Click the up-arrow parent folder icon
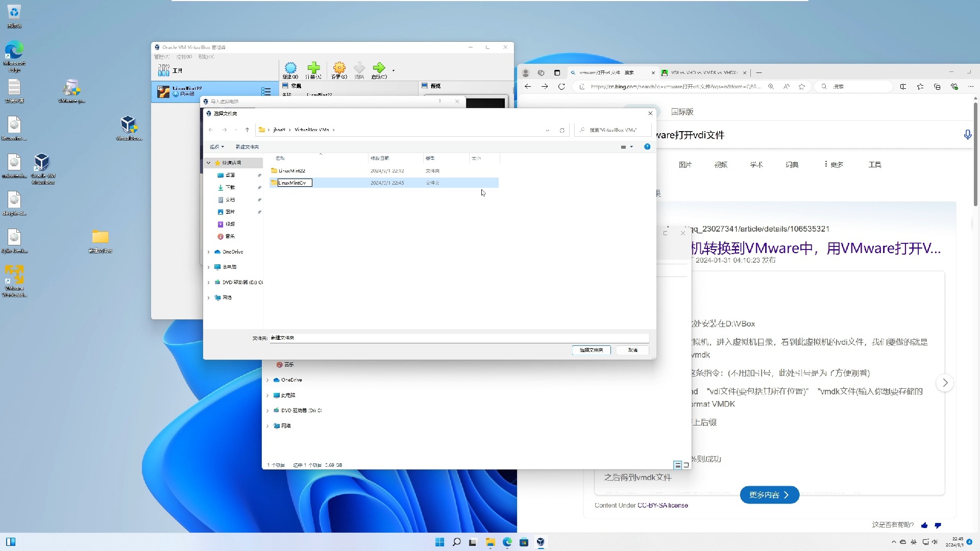The width and height of the screenshot is (980, 551). (x=247, y=130)
